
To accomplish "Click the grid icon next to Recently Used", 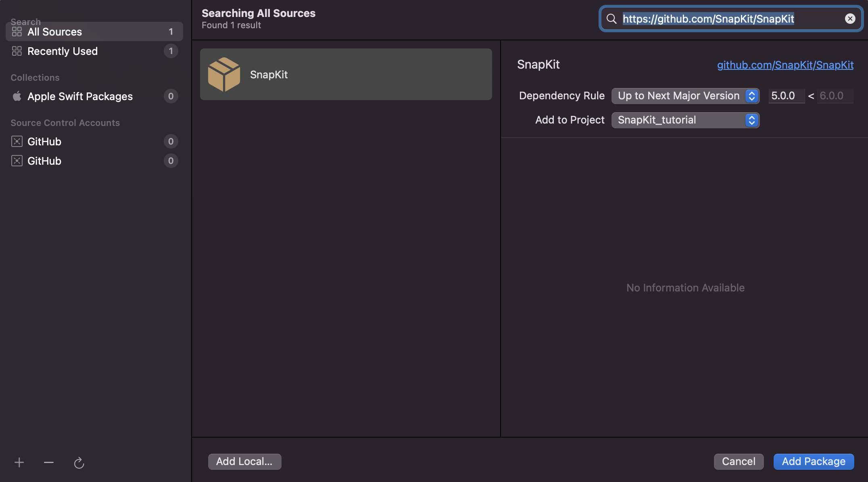I will point(17,51).
